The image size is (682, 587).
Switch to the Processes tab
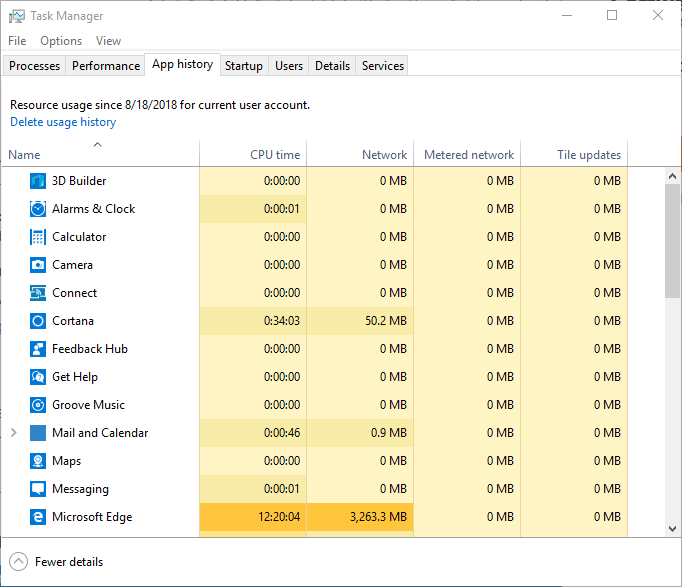click(x=34, y=66)
